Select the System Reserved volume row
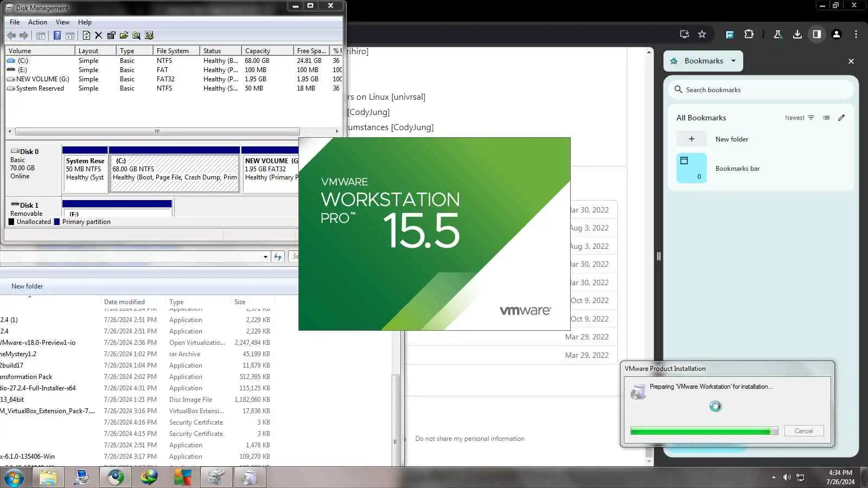The width and height of the screenshot is (868, 488). point(174,88)
